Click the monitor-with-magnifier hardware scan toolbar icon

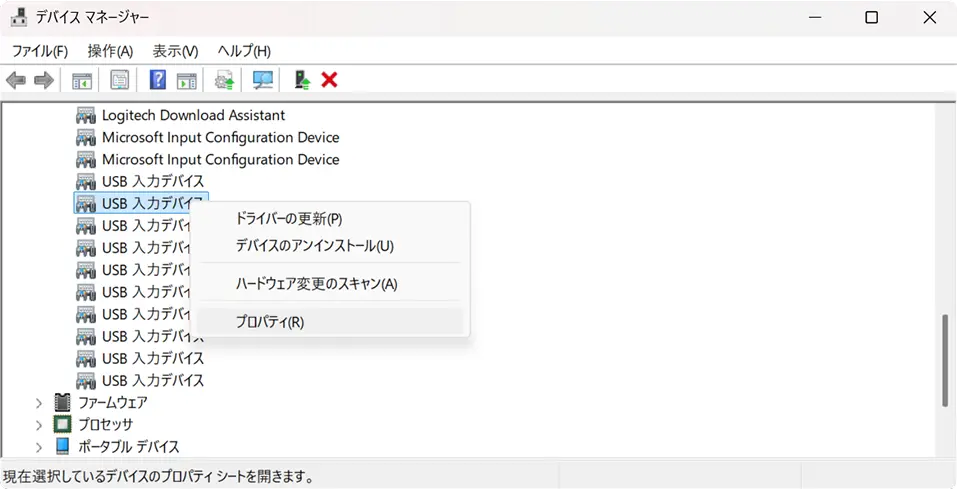coord(263,80)
